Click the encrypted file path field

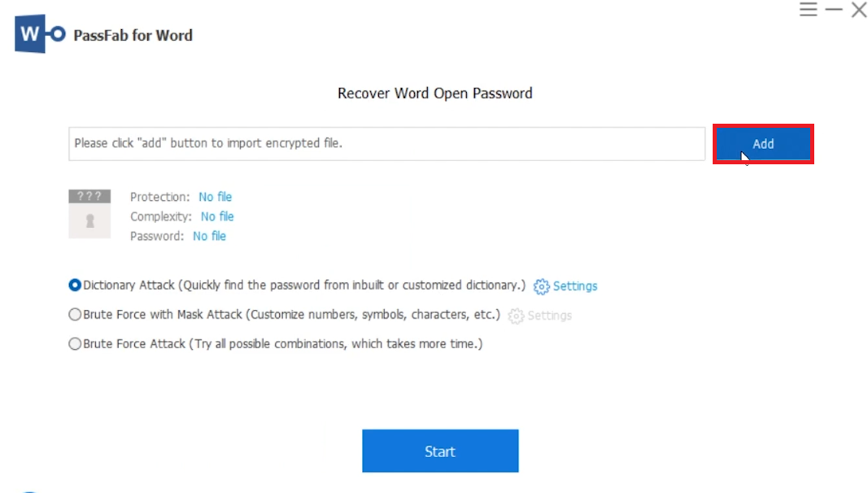pos(386,143)
